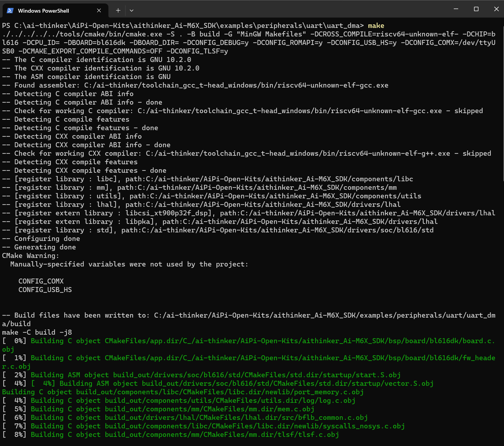Open a new terminal tab

(118, 11)
